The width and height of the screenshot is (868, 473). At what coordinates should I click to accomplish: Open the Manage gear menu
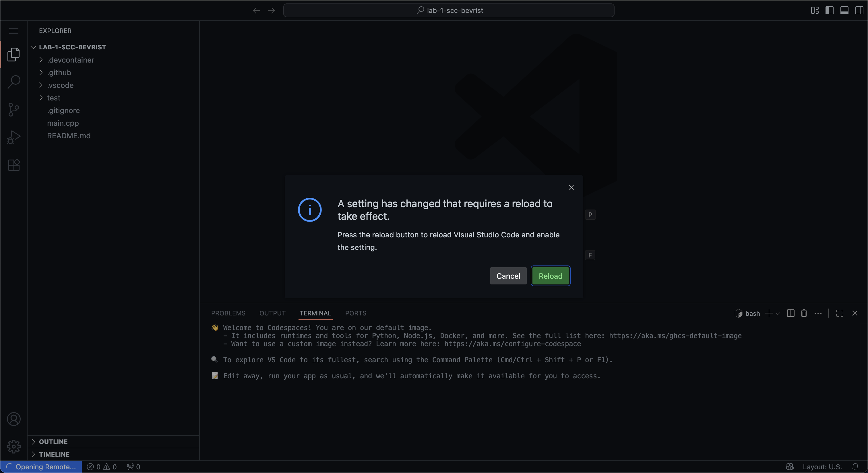tap(14, 446)
